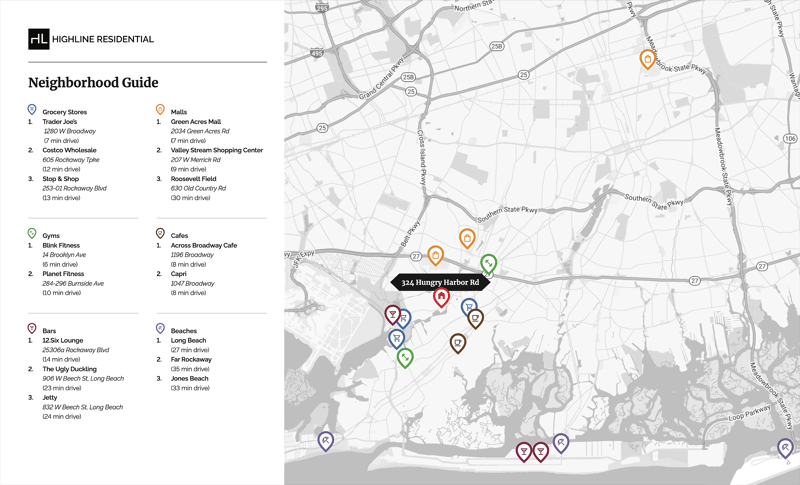Click the 324 Hungry Harbor Rd label
The height and width of the screenshot is (485, 800).
[440, 283]
